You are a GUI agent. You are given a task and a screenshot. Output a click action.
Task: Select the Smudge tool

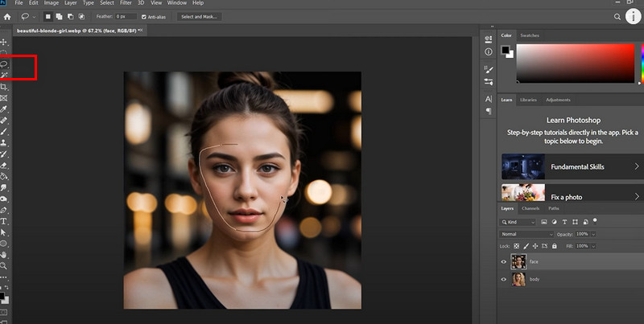[x=4, y=187]
